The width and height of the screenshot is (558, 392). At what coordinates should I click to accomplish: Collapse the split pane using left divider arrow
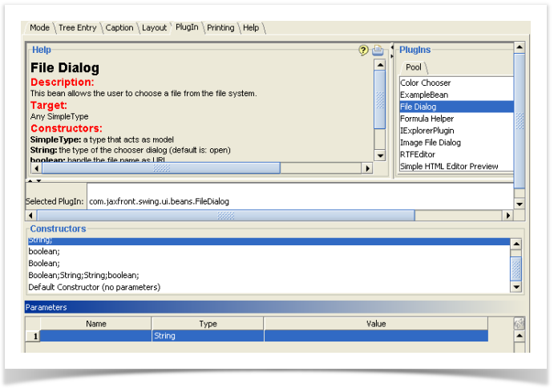pos(392,46)
